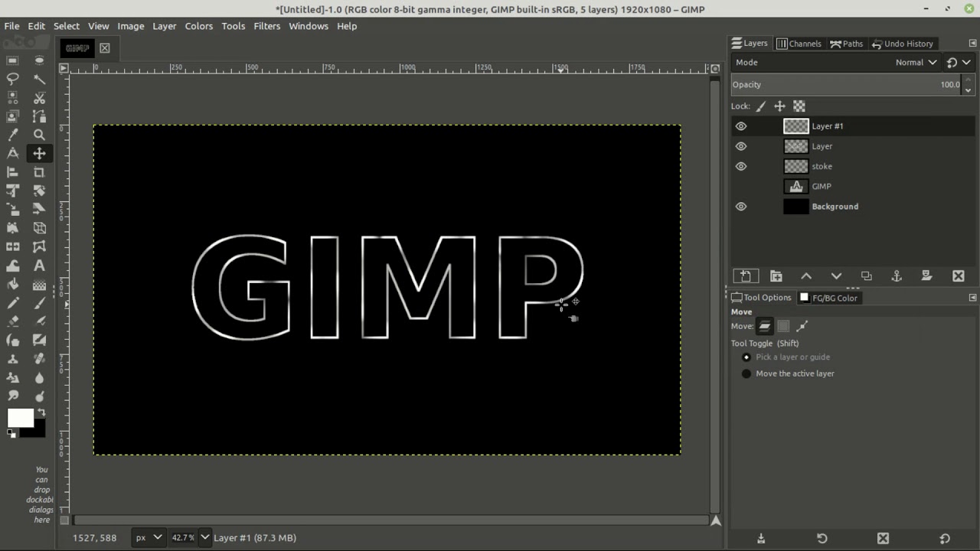
Task: Select the Crop tool
Action: pos(39,172)
